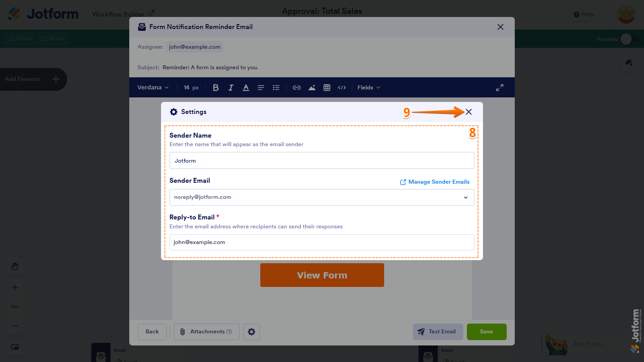The height and width of the screenshot is (362, 644).
Task: Insert an image into the email
Action: 312,88
